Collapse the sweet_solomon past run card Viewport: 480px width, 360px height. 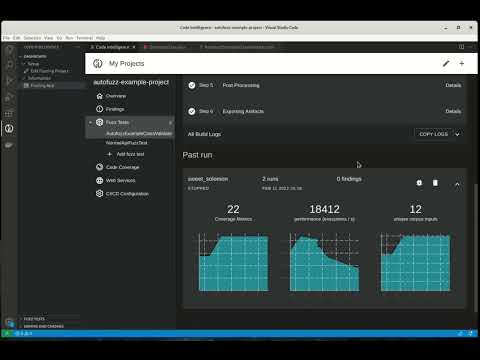point(457,184)
